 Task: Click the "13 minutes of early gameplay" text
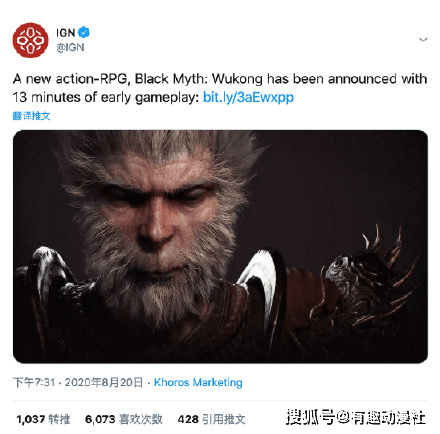point(106,97)
